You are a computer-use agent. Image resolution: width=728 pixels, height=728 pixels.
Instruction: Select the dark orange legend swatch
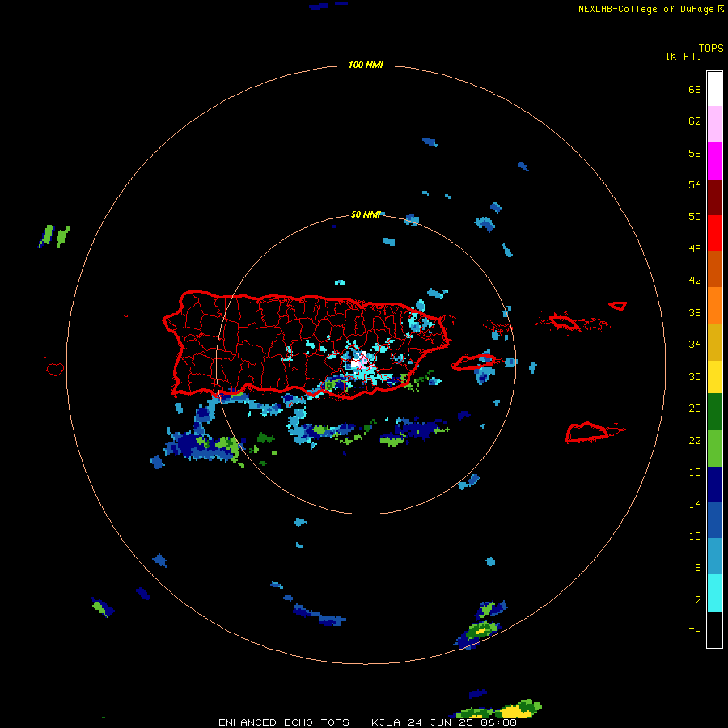pyautogui.click(x=714, y=269)
